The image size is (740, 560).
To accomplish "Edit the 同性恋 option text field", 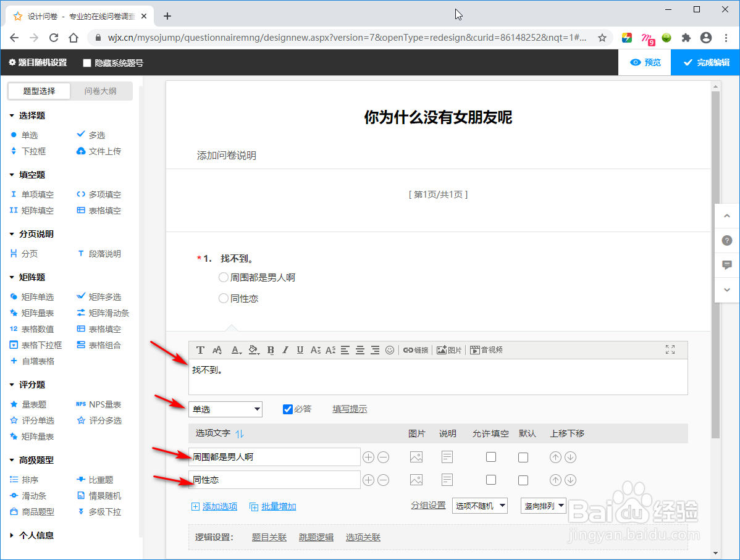I will 274,480.
